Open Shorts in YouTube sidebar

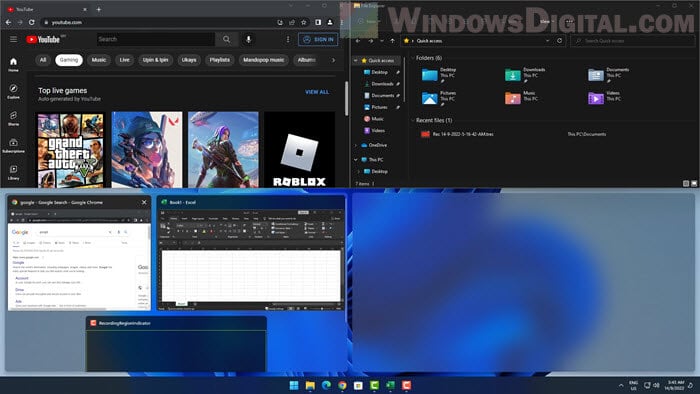[13, 118]
